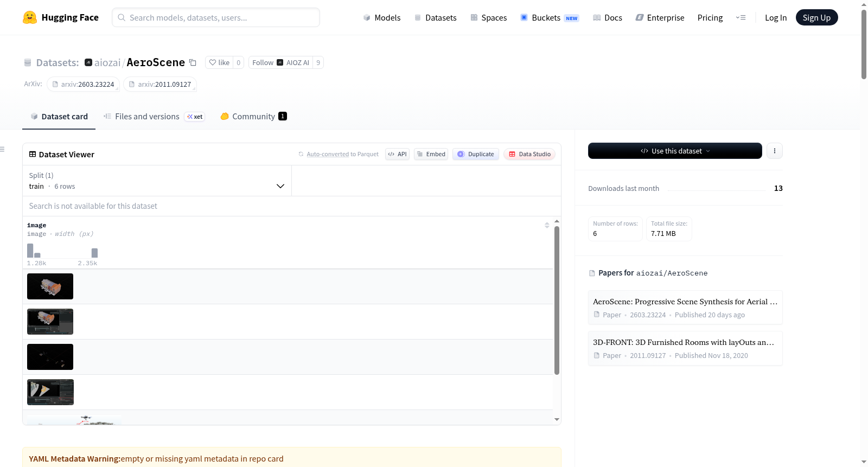868x467 pixels.
Task: Click the Hugging Face logo icon
Action: tap(30, 17)
